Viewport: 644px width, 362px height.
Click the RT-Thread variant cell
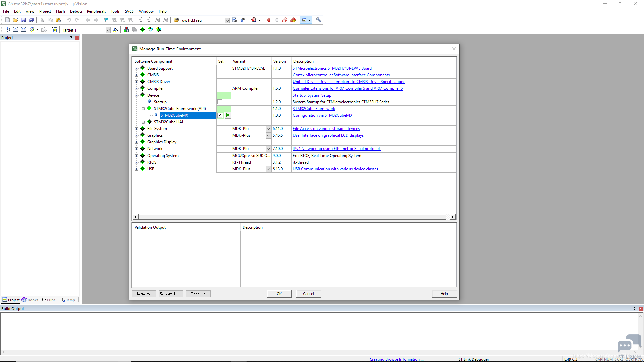(x=251, y=162)
